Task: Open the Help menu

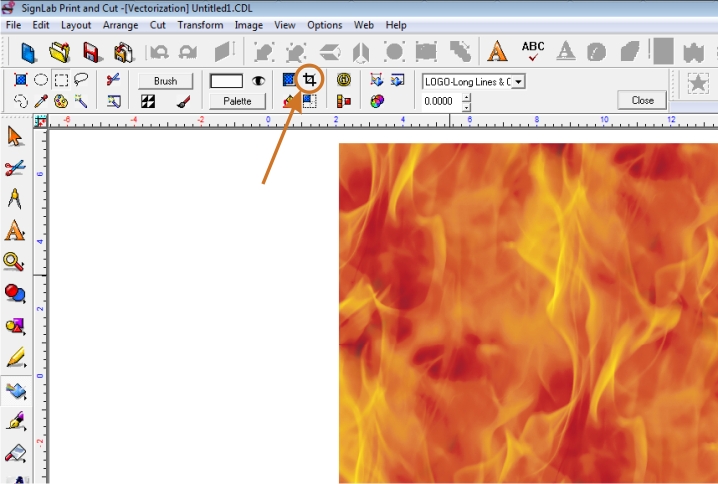Action: pos(396,25)
